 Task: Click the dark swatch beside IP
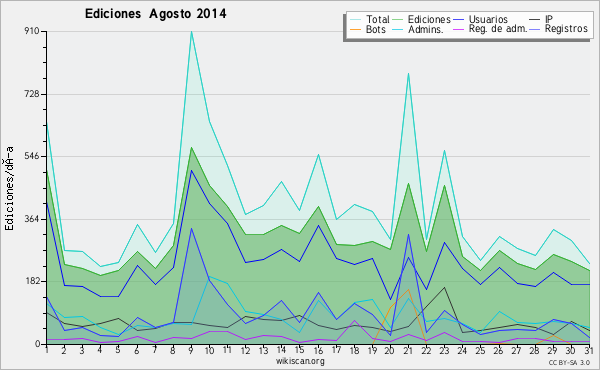coord(535,20)
